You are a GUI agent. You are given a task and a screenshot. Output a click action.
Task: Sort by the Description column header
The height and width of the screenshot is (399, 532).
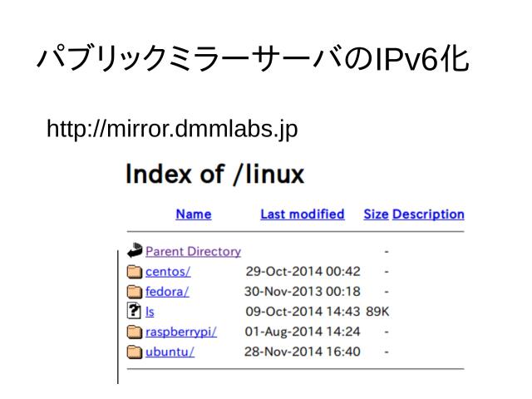428,214
